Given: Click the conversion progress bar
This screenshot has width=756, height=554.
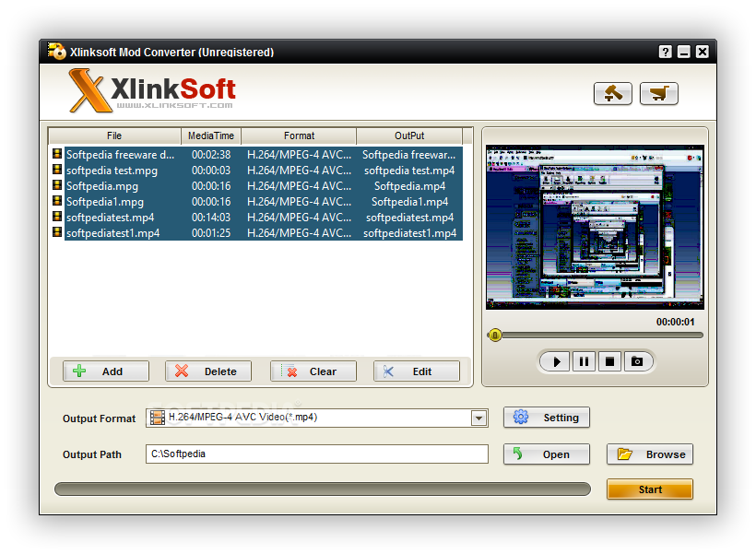Looking at the screenshot, I should point(322,489).
